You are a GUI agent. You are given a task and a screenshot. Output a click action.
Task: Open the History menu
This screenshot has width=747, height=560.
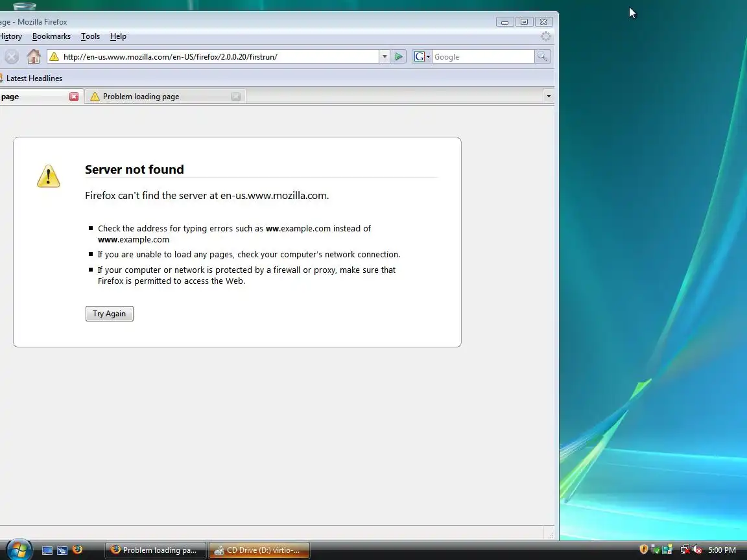point(11,36)
